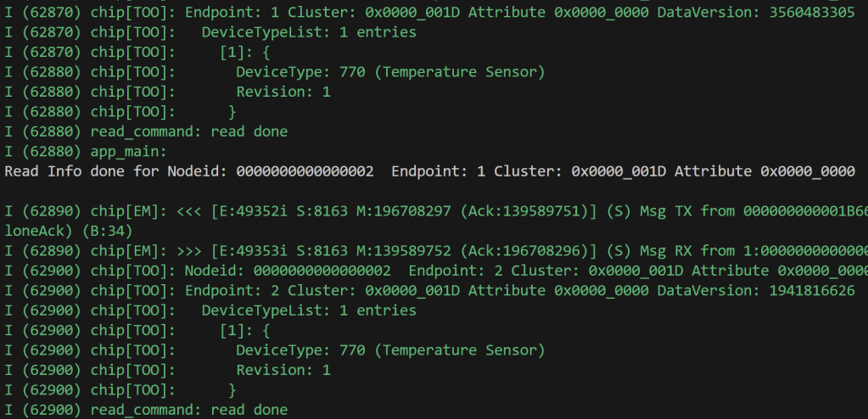Click the first "DeviceTypeList: 1 entries" line
The image size is (868, 419).
coord(309,32)
